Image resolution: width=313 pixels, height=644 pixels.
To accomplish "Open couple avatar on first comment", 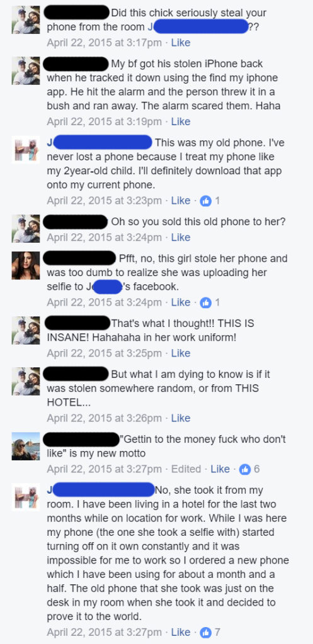I will pos(25,19).
